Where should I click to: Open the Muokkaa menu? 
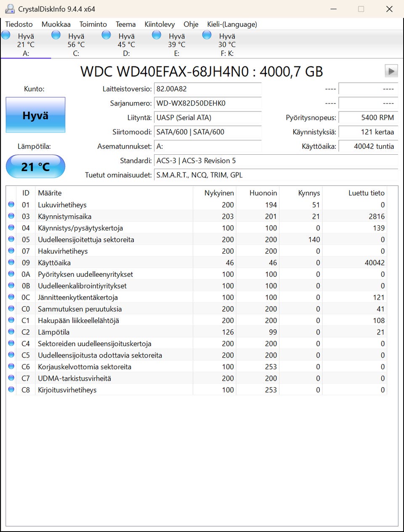point(56,24)
